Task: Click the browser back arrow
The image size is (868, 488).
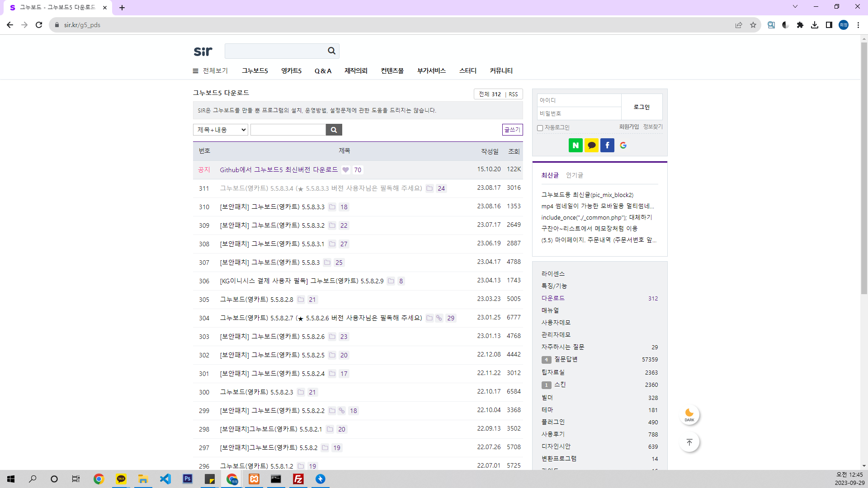Action: [10, 25]
